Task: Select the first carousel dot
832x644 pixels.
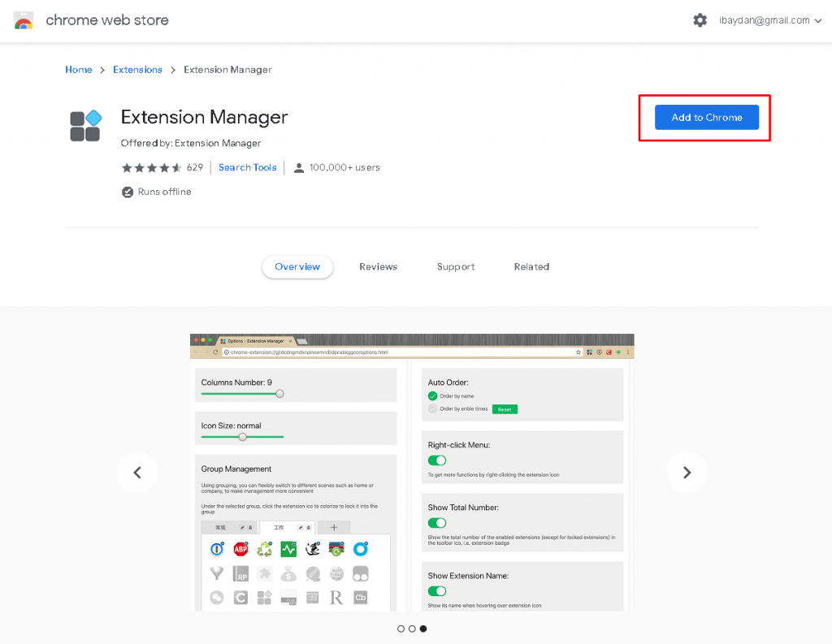Action: [x=401, y=629]
